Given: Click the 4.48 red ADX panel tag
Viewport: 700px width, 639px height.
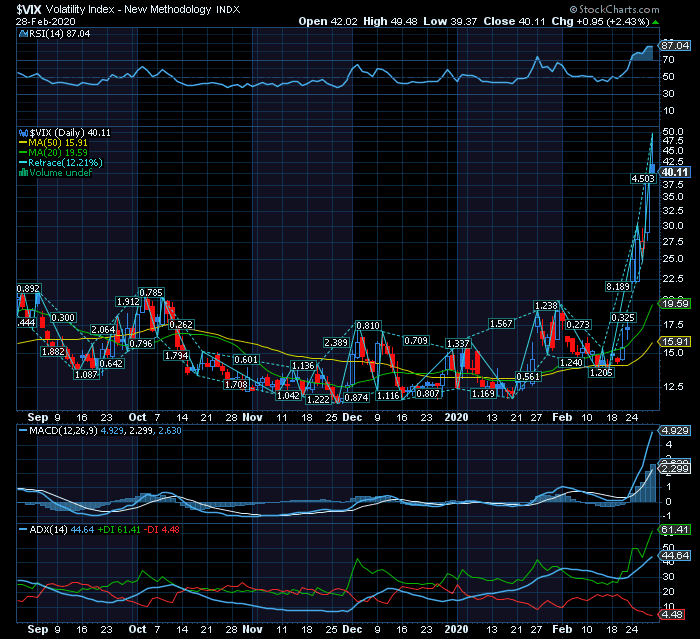Looking at the screenshot, I should (672, 615).
